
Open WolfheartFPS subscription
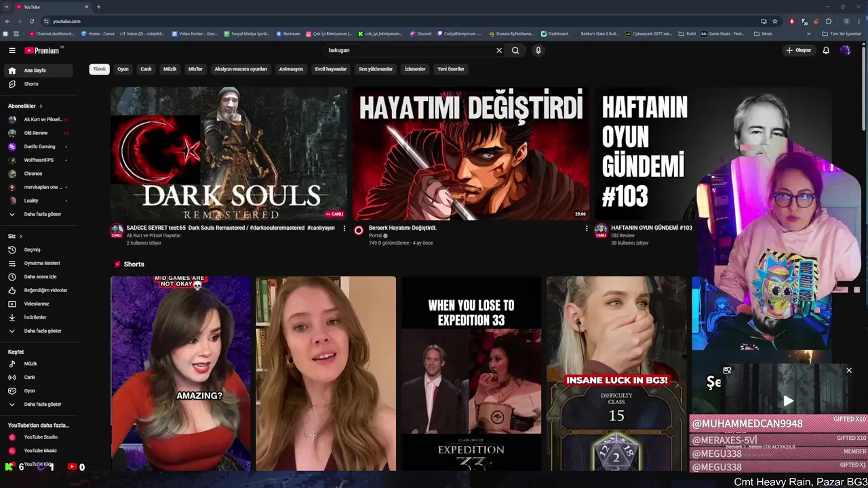(39, 160)
